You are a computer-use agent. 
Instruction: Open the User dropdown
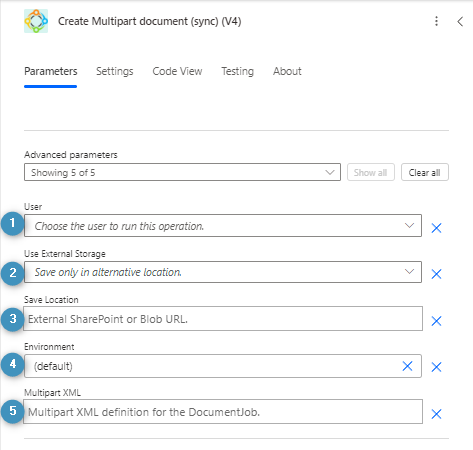[x=223, y=226]
